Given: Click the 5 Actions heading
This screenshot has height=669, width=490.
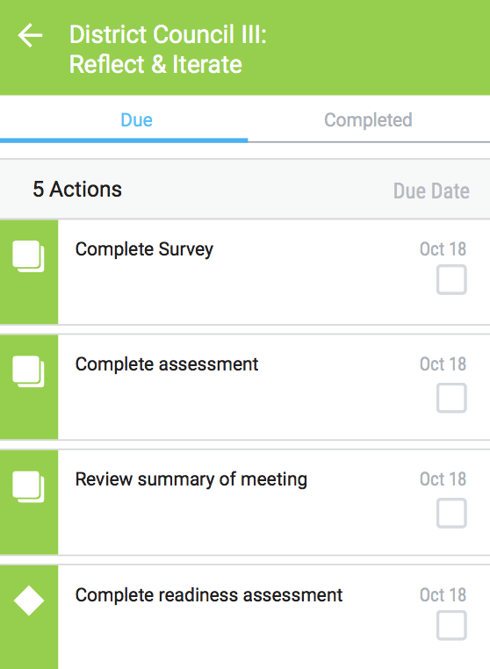Looking at the screenshot, I should tap(77, 189).
